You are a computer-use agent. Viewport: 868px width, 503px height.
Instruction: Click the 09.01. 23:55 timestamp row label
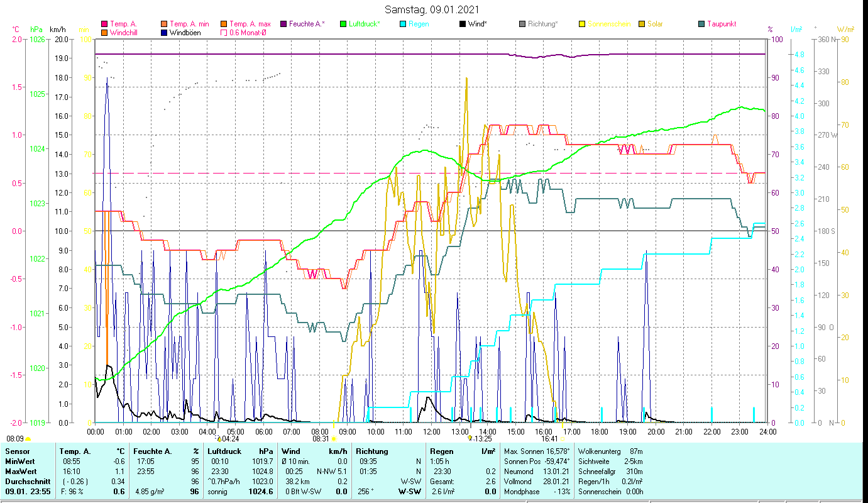point(29,492)
